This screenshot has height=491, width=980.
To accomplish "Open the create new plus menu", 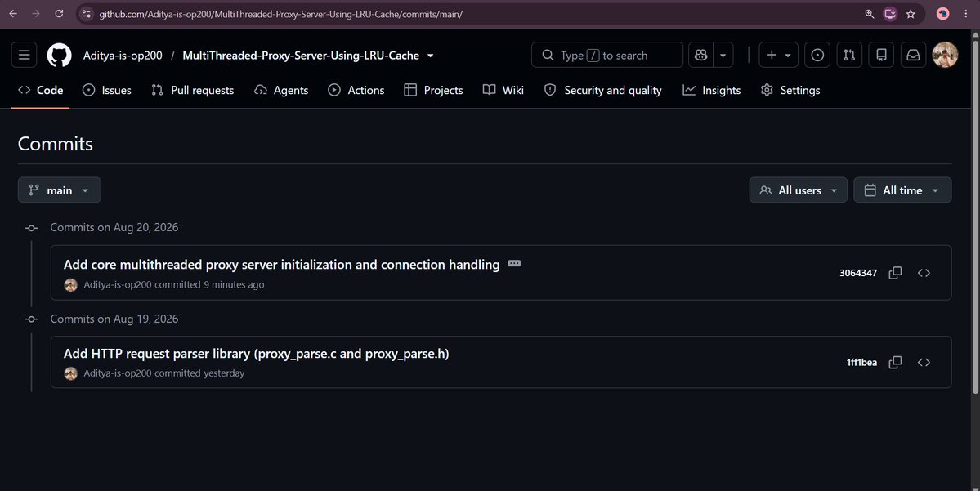I will point(778,55).
